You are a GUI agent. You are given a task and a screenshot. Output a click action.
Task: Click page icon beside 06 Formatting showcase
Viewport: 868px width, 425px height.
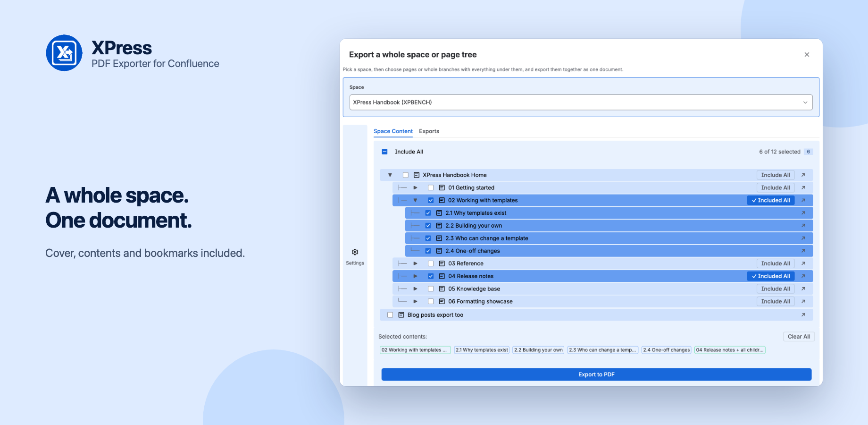(442, 301)
